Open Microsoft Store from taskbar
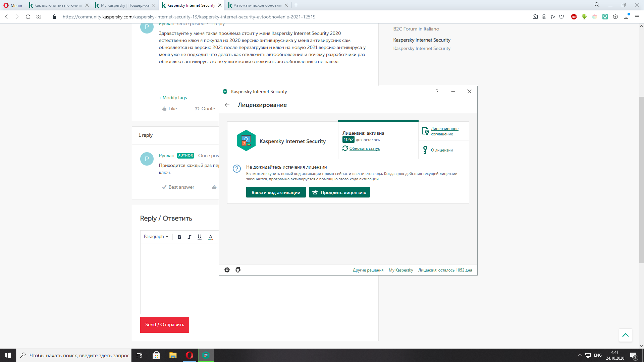This screenshot has width=644, height=362. [156, 355]
